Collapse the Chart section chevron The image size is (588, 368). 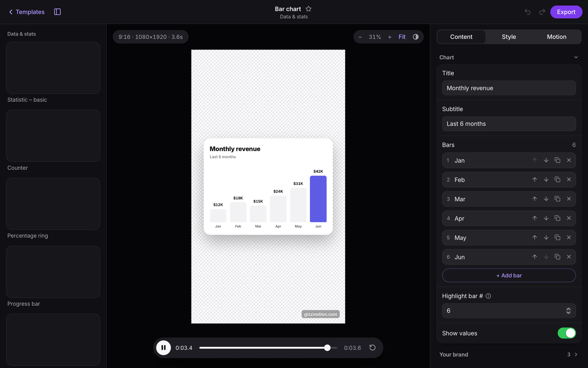576,57
